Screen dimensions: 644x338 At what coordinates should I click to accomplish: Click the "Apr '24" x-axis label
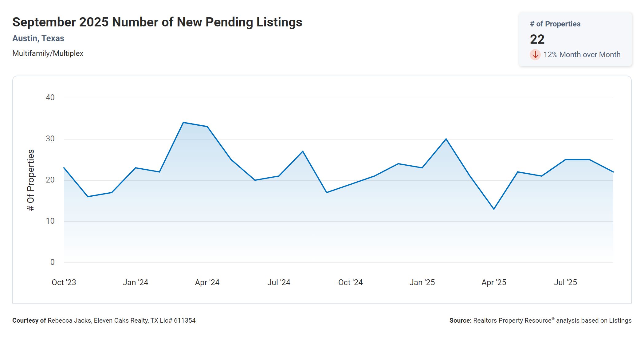click(207, 282)
